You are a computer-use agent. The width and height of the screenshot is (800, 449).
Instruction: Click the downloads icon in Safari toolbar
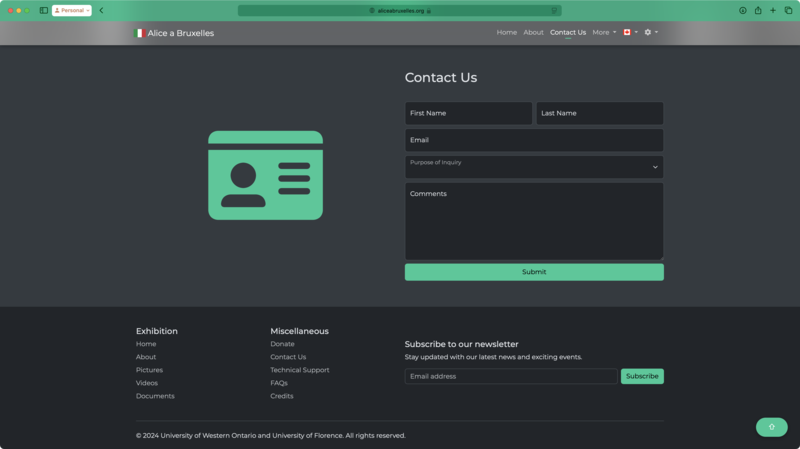(743, 10)
